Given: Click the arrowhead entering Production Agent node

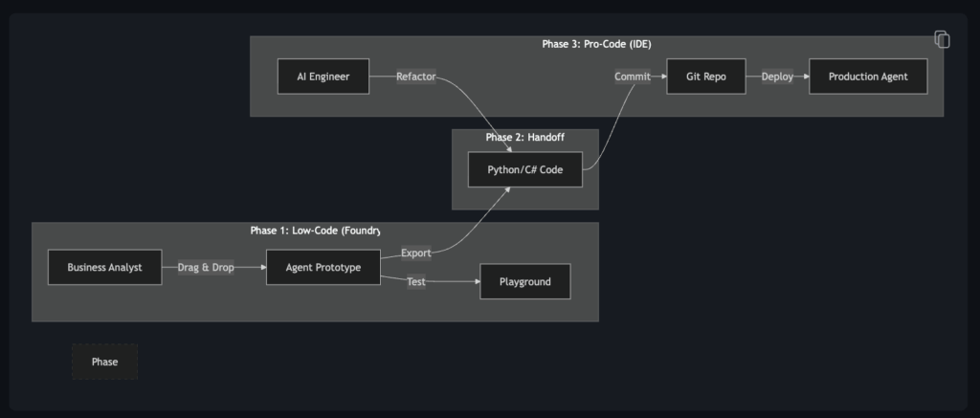Looking at the screenshot, I should pos(805,77).
